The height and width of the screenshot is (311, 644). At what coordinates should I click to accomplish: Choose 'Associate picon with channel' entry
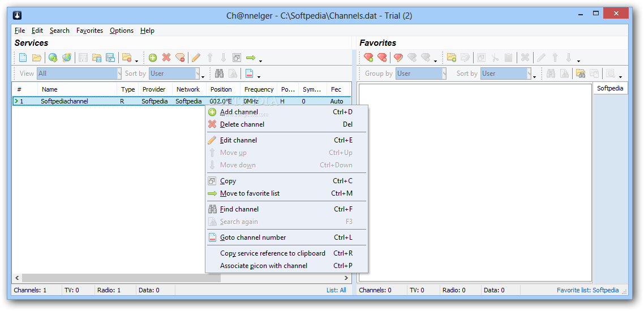click(x=287, y=266)
